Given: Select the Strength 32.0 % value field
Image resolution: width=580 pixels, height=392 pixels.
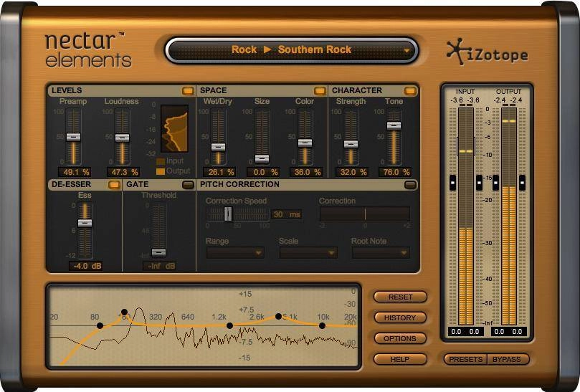Looking at the screenshot, I should pyautogui.click(x=352, y=172).
